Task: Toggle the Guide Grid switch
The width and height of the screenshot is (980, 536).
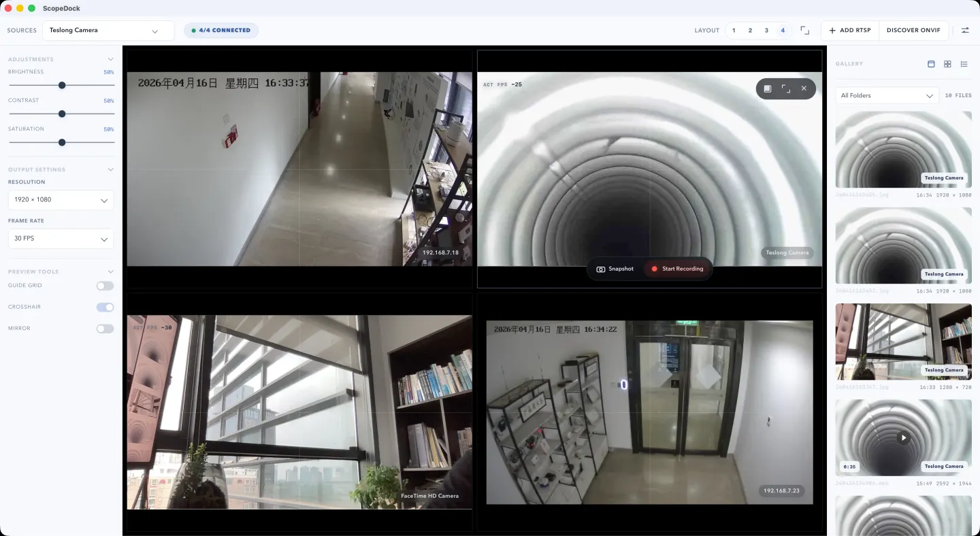Action: pyautogui.click(x=105, y=286)
